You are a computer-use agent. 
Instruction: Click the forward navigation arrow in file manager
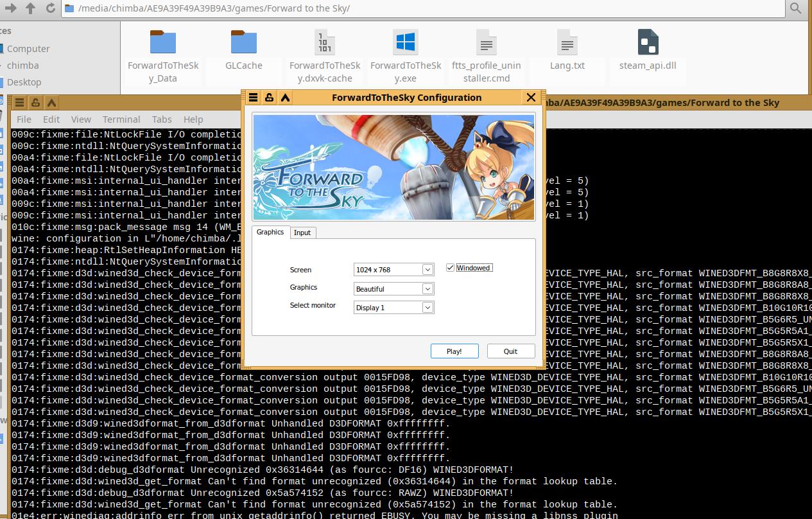(x=10, y=8)
